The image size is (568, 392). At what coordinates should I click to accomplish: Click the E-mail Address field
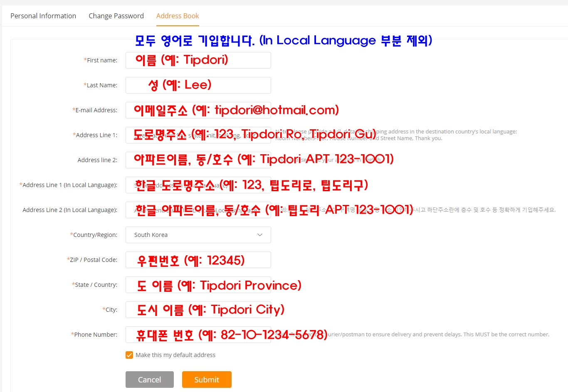click(198, 110)
